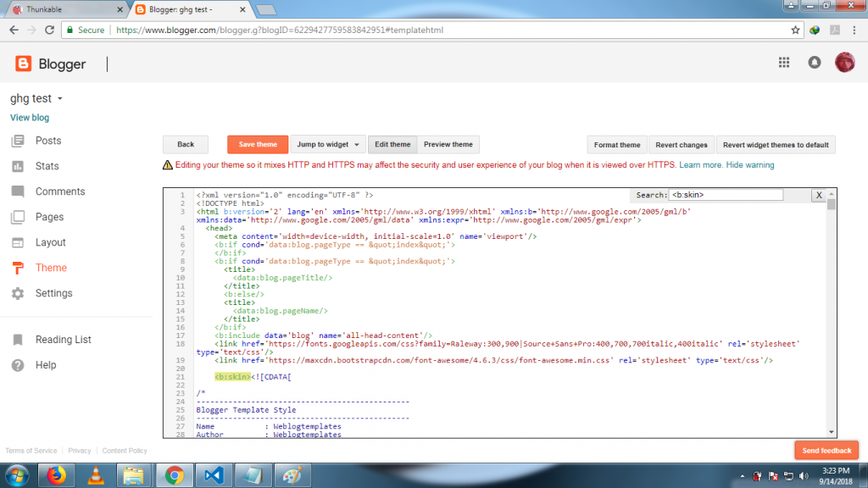Viewport: 868px width, 488px height.
Task: Close the search box with X
Action: click(x=818, y=195)
